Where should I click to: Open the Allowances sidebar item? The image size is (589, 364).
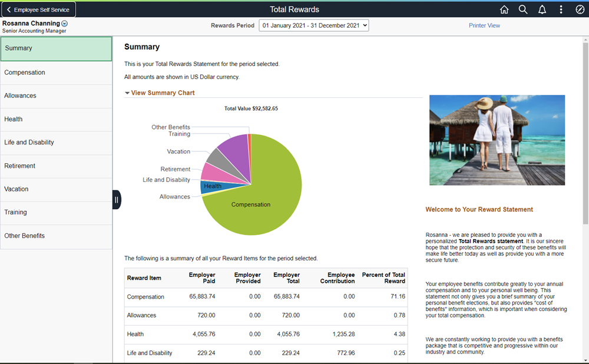(x=57, y=96)
